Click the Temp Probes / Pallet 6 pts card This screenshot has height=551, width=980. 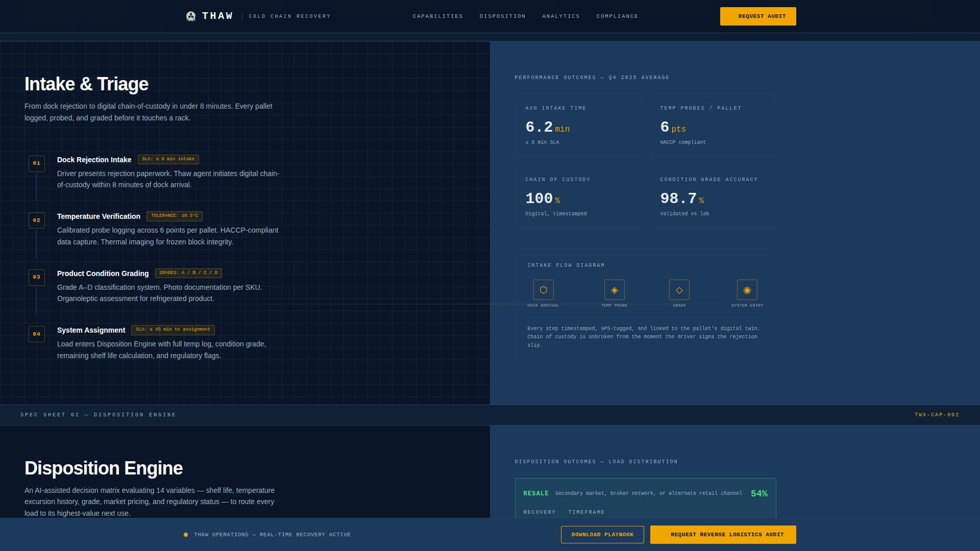pyautogui.click(x=713, y=126)
